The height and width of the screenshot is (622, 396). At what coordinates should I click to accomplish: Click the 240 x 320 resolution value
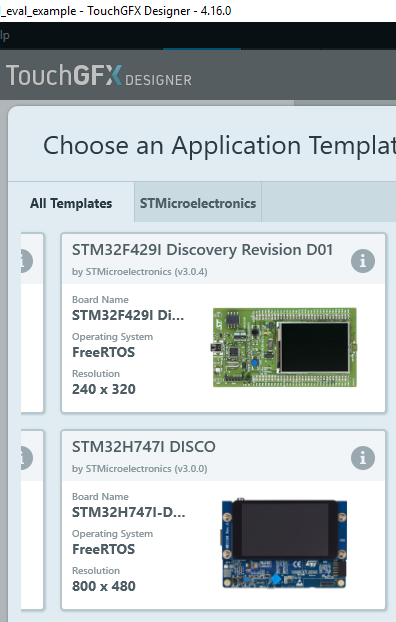click(x=104, y=389)
